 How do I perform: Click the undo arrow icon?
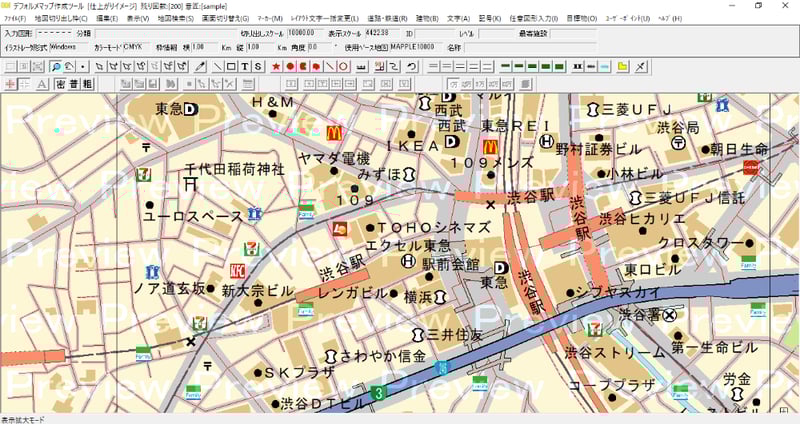click(412, 67)
